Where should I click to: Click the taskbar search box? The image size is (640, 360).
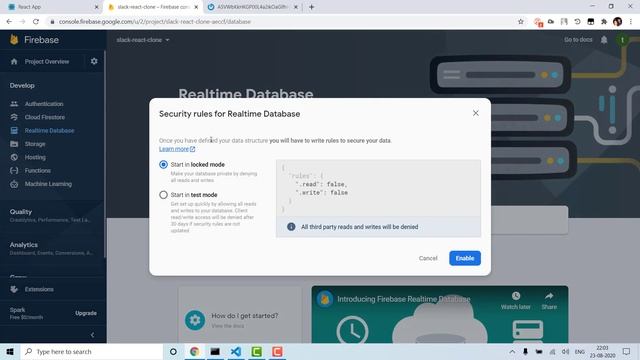[x=92, y=351]
